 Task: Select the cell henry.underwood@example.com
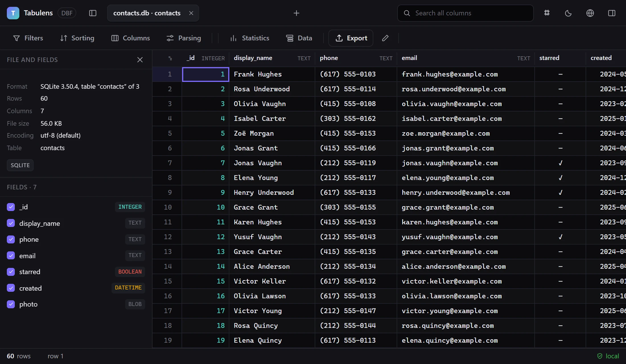(466, 193)
